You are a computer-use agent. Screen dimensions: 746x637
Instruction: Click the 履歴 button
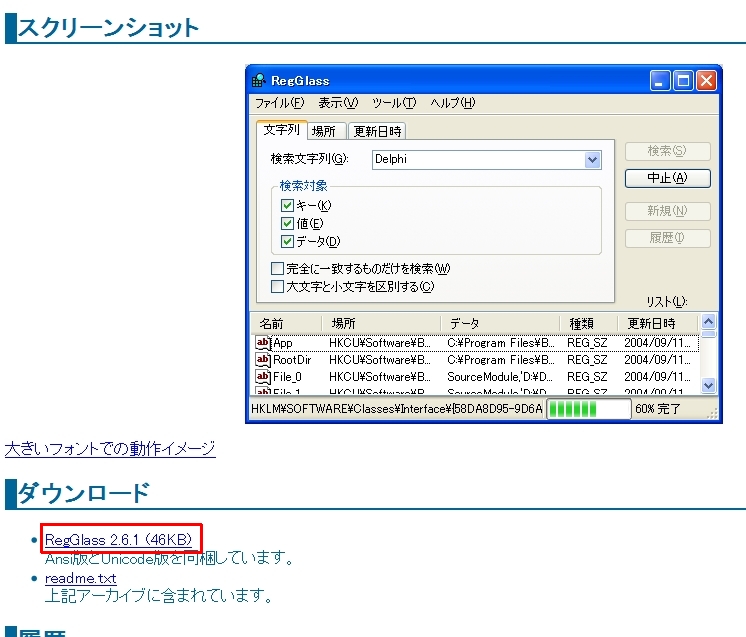click(x=667, y=238)
